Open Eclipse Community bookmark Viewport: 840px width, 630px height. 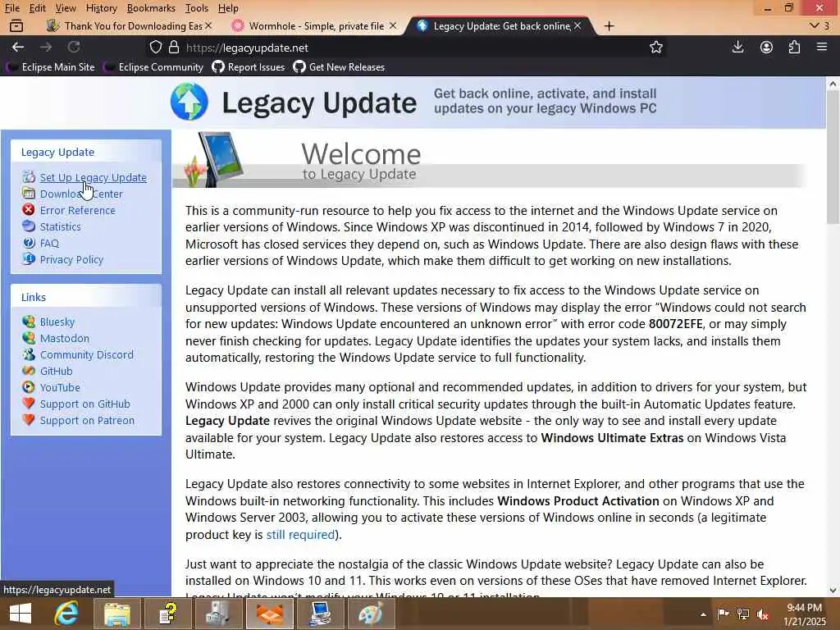pyautogui.click(x=153, y=67)
